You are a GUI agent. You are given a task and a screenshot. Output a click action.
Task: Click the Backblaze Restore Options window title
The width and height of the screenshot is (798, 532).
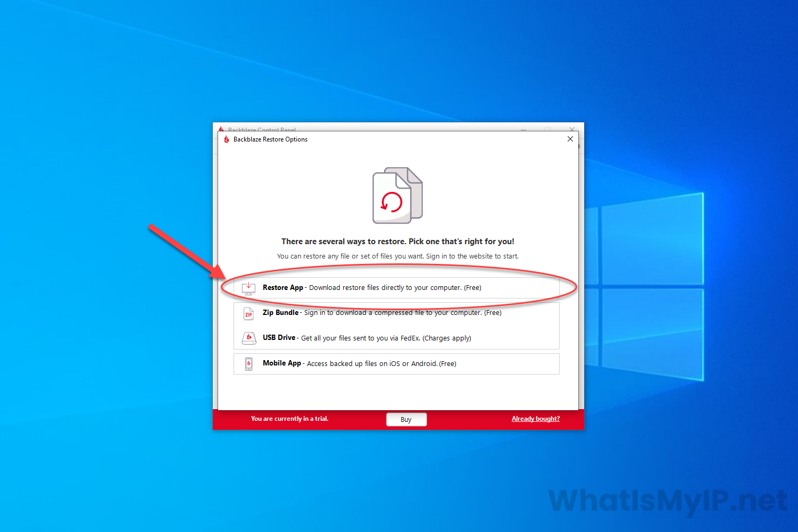[x=270, y=139]
